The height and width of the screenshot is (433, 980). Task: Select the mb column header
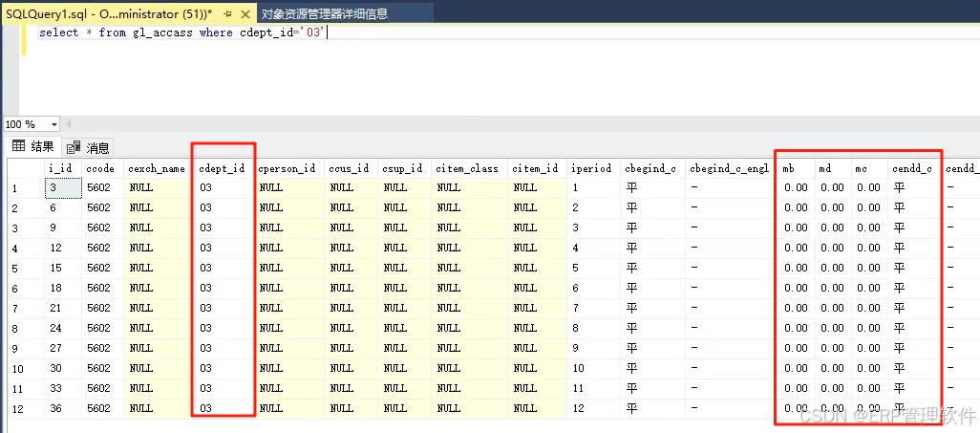796,169
